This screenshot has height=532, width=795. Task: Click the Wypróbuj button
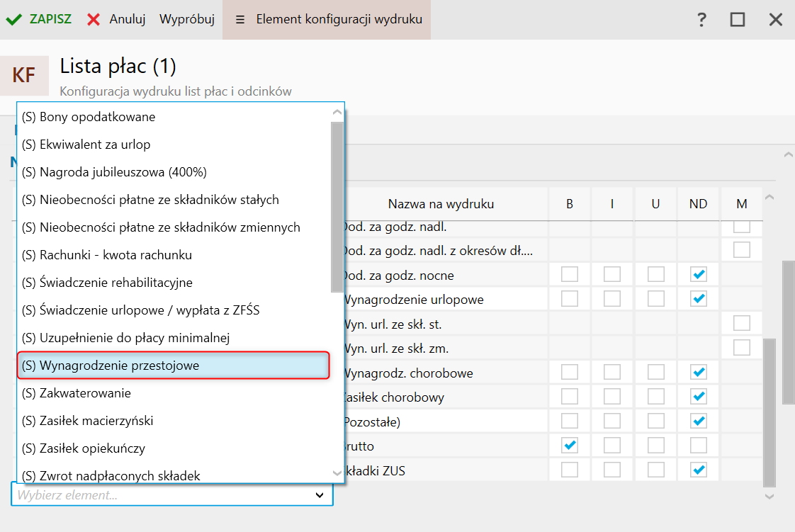click(x=187, y=20)
